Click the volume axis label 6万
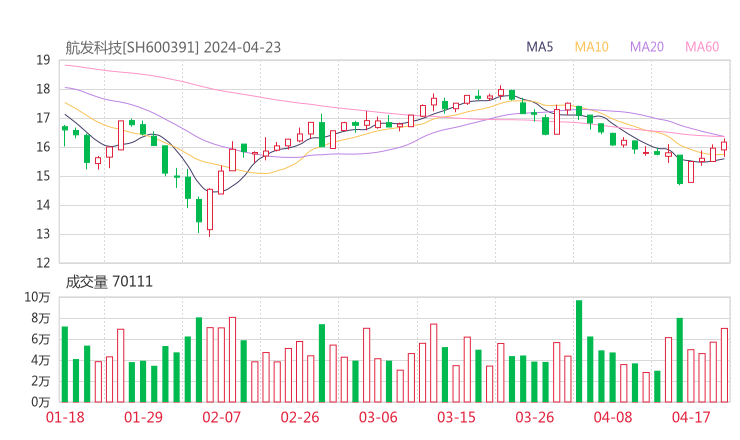 (41, 339)
